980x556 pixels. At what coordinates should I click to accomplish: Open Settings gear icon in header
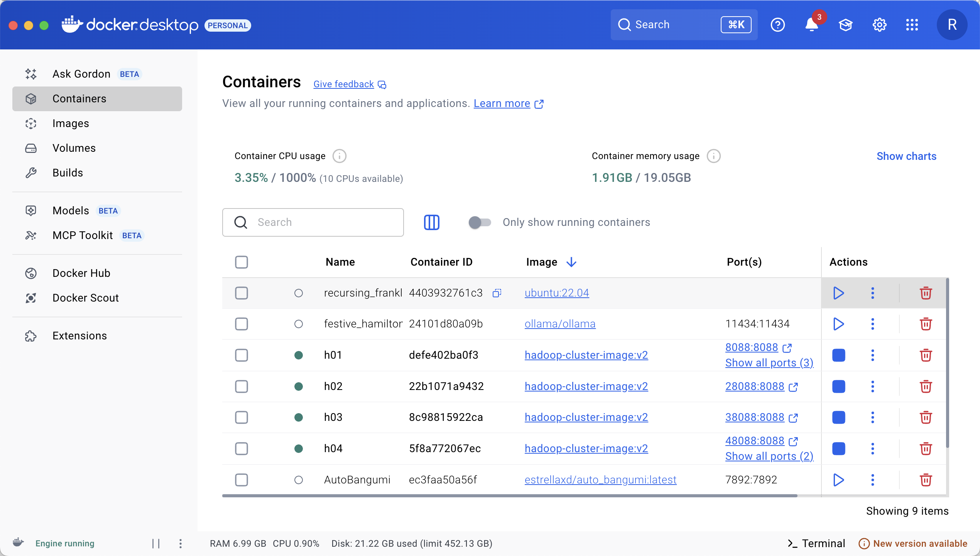pos(879,25)
